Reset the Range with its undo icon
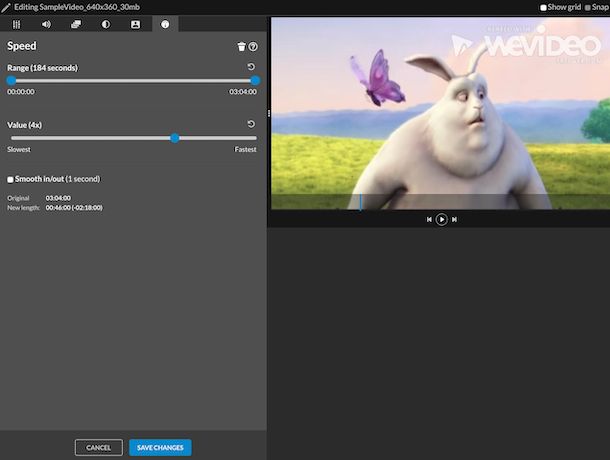610x460 pixels. click(x=251, y=67)
